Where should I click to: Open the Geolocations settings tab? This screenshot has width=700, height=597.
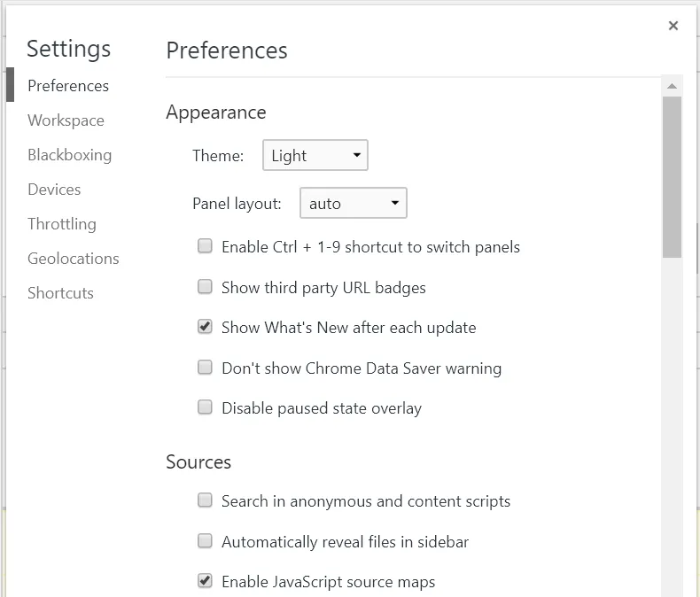74,259
